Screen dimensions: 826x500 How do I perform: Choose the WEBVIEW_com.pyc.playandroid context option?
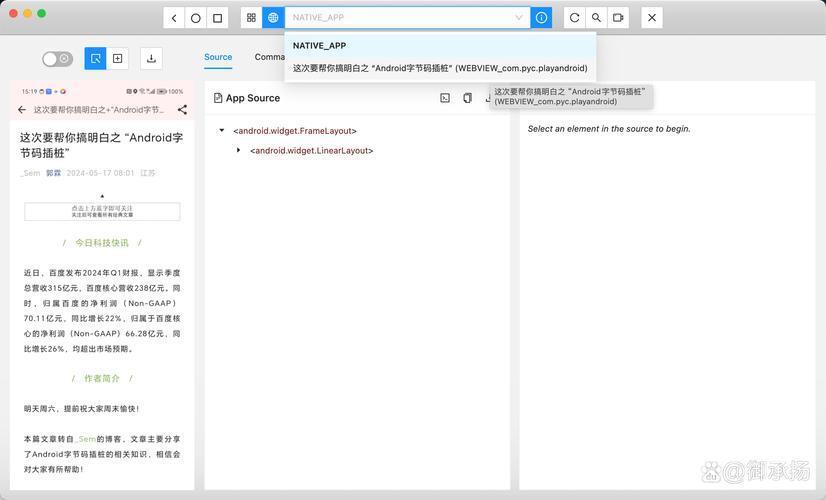click(440, 68)
